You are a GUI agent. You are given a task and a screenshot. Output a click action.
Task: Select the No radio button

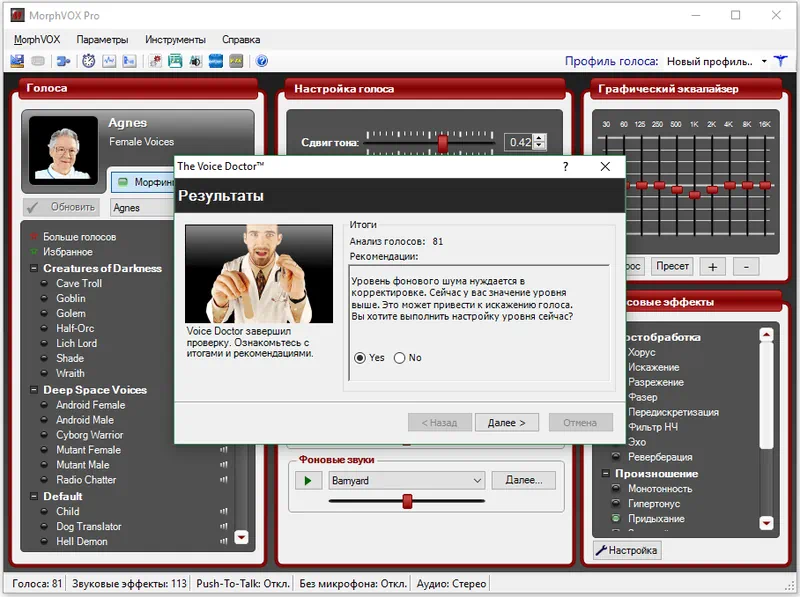click(400, 358)
